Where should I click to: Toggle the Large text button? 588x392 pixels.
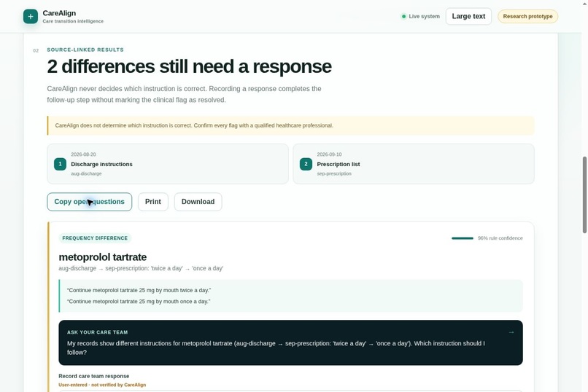[468, 17]
